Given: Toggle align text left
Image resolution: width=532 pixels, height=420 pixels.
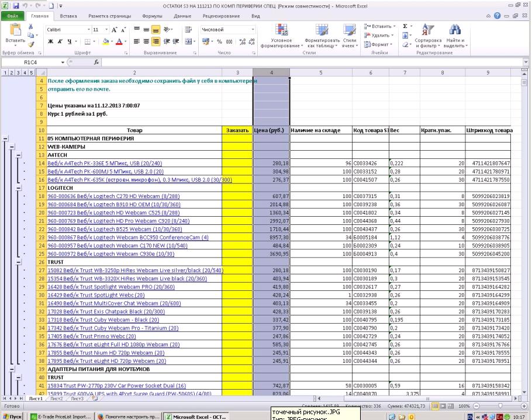Looking at the screenshot, I should click(x=137, y=41).
